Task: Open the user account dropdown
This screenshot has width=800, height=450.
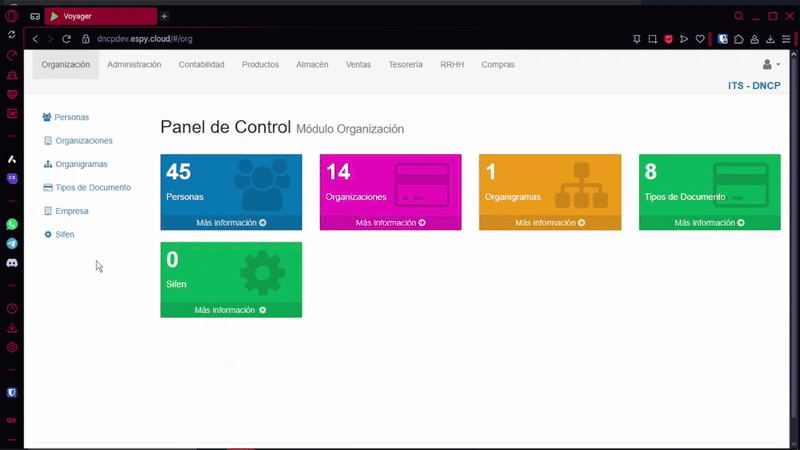Action: (771, 65)
